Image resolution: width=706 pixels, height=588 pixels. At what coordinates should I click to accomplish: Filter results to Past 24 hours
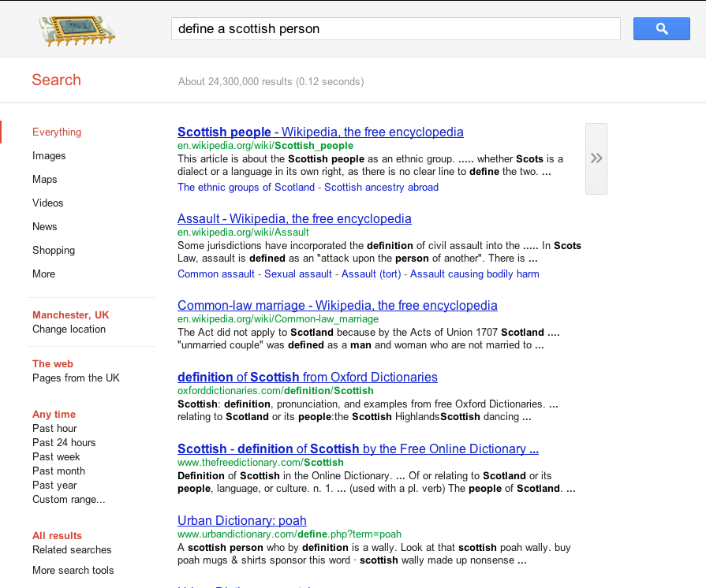click(64, 443)
